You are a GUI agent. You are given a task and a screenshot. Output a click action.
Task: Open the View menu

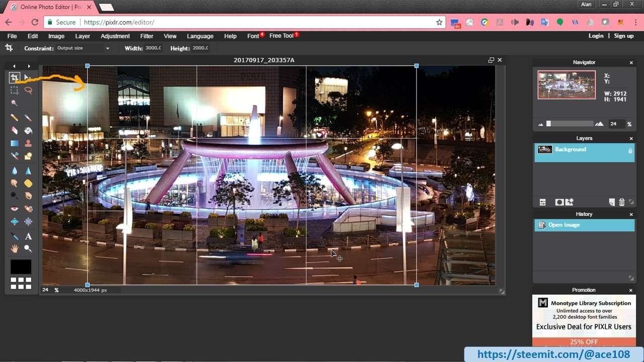coord(170,36)
